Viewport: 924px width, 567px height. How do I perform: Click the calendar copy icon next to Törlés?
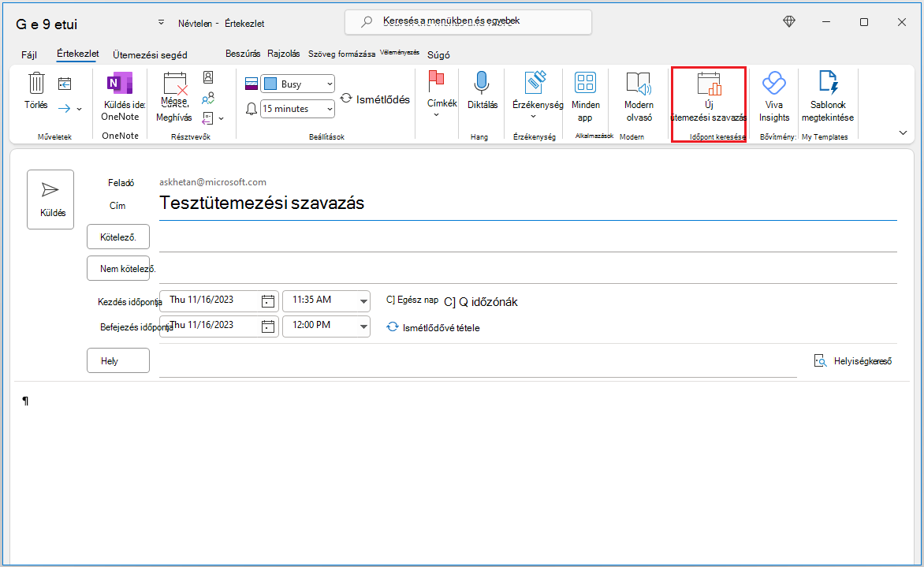coord(65,84)
